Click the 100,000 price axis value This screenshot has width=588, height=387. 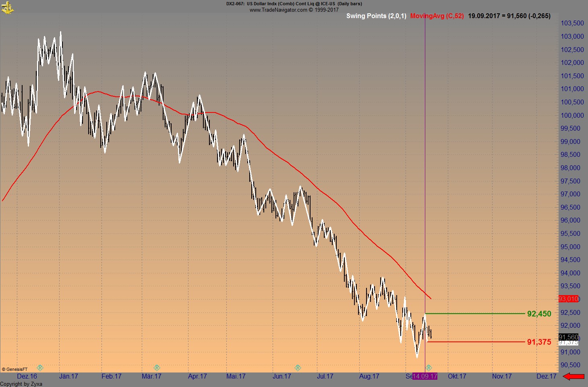click(x=572, y=115)
